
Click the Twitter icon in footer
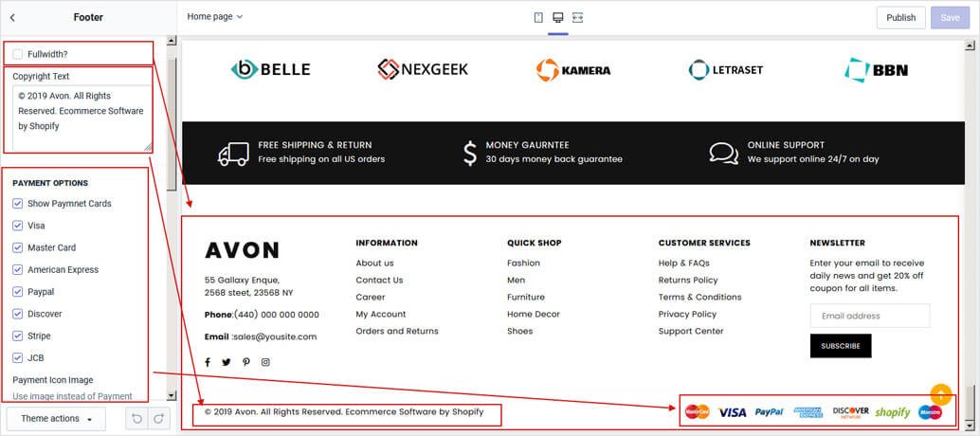tap(227, 362)
